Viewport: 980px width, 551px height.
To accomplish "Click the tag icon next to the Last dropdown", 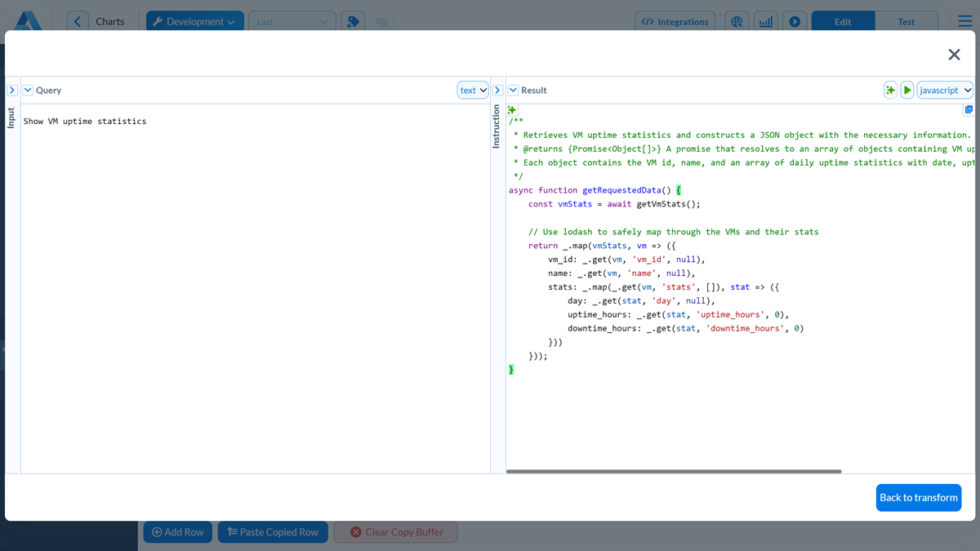I will click(353, 20).
